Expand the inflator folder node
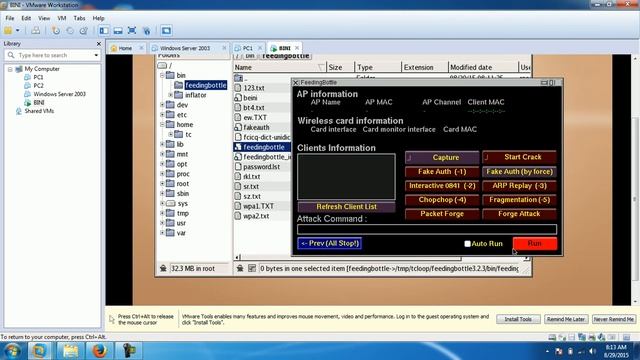This screenshot has height=360, width=640. pyautogui.click(x=170, y=95)
